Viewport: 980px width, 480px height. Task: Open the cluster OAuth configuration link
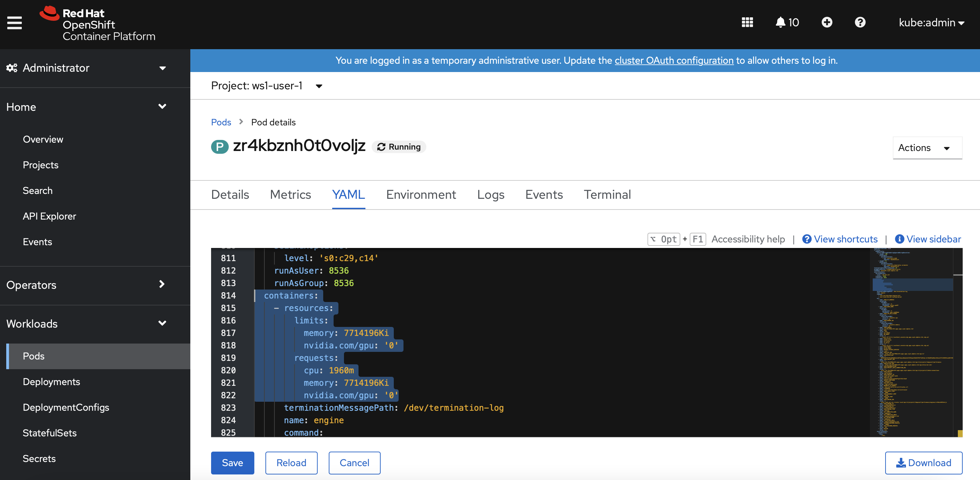[x=674, y=61]
